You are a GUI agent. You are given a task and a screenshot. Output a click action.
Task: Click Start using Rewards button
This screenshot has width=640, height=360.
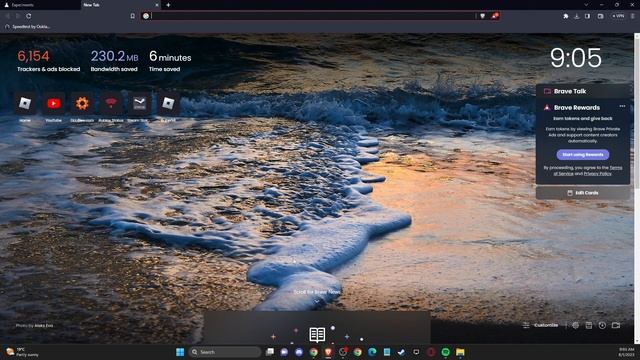[582, 155]
